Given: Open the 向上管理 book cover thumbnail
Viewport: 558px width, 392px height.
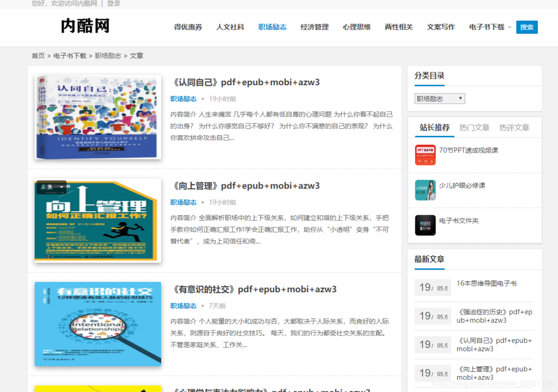Looking at the screenshot, I should (x=98, y=221).
